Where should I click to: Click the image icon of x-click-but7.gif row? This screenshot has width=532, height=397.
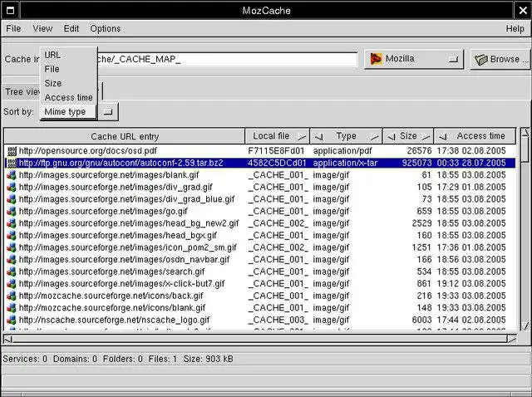pyautogui.click(x=12, y=284)
